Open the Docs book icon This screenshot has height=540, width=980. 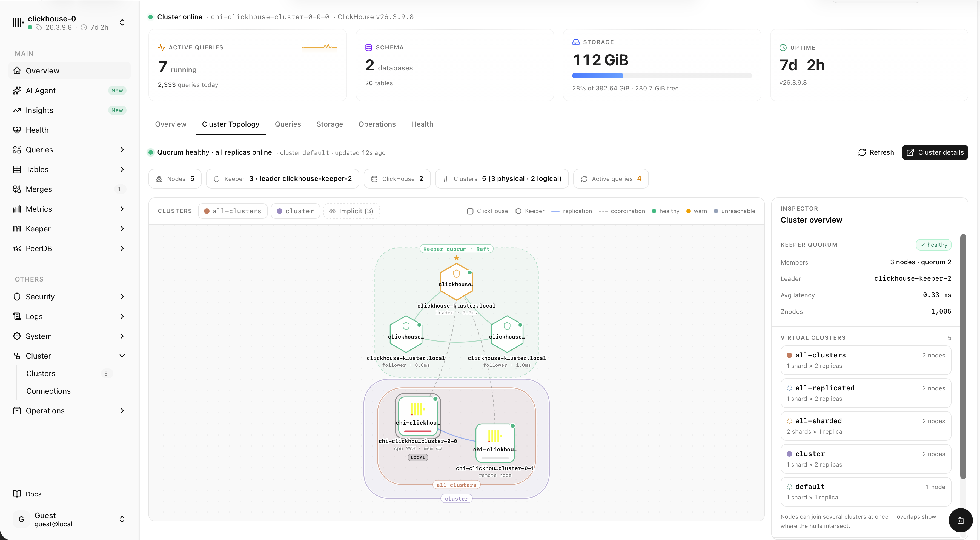coord(17,494)
